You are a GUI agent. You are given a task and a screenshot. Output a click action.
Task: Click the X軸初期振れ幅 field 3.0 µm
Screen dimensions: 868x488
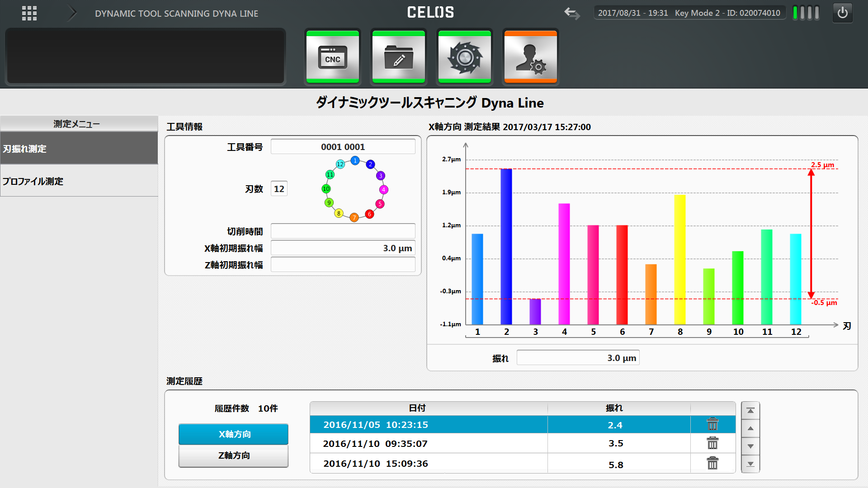(343, 248)
